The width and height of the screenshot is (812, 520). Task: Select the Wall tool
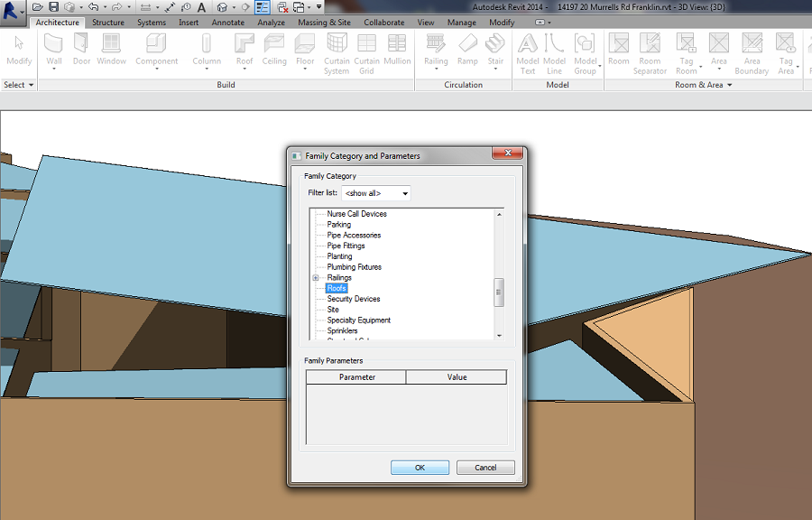pyautogui.click(x=54, y=51)
